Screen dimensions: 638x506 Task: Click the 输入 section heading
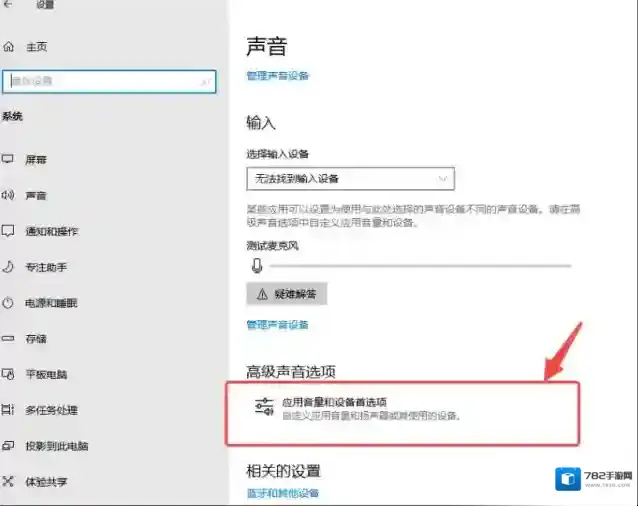(261, 122)
